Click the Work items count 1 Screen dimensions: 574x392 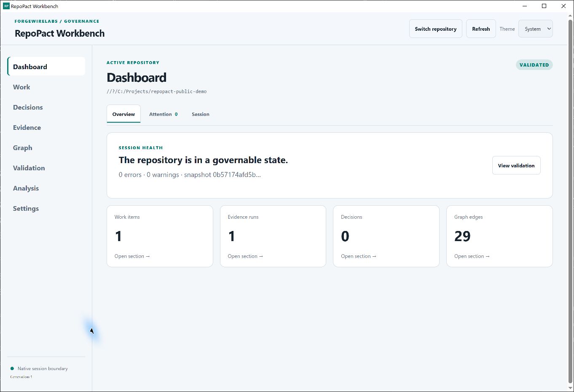pos(118,236)
